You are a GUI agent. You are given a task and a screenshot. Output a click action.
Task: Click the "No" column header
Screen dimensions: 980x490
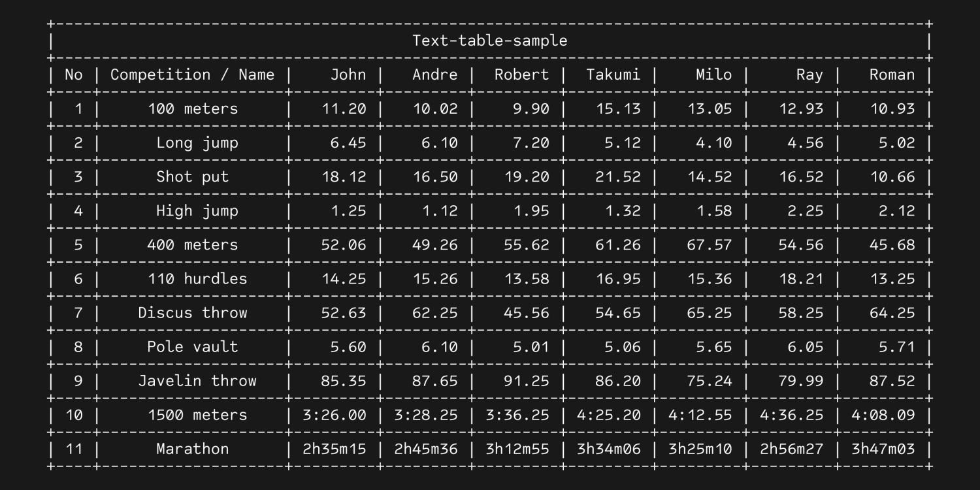click(x=74, y=74)
